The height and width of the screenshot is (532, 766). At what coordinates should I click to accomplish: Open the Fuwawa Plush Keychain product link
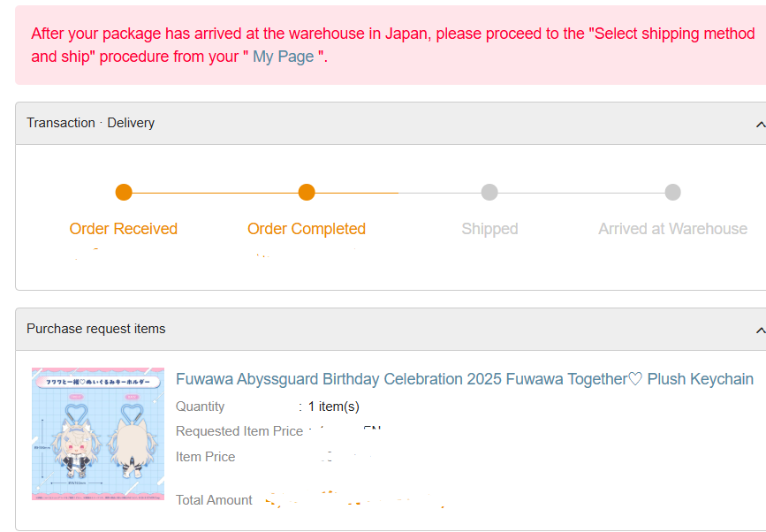coord(465,379)
